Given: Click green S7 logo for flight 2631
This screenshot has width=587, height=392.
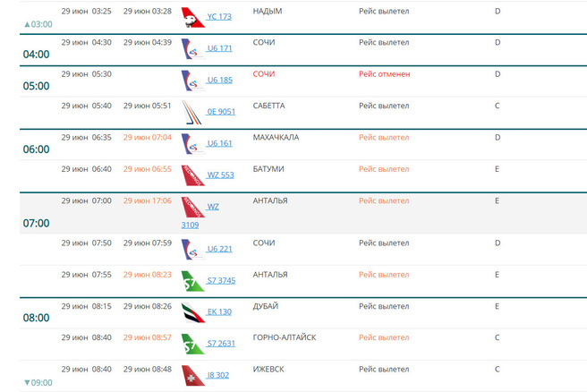Looking at the screenshot, I should pyautogui.click(x=192, y=344).
